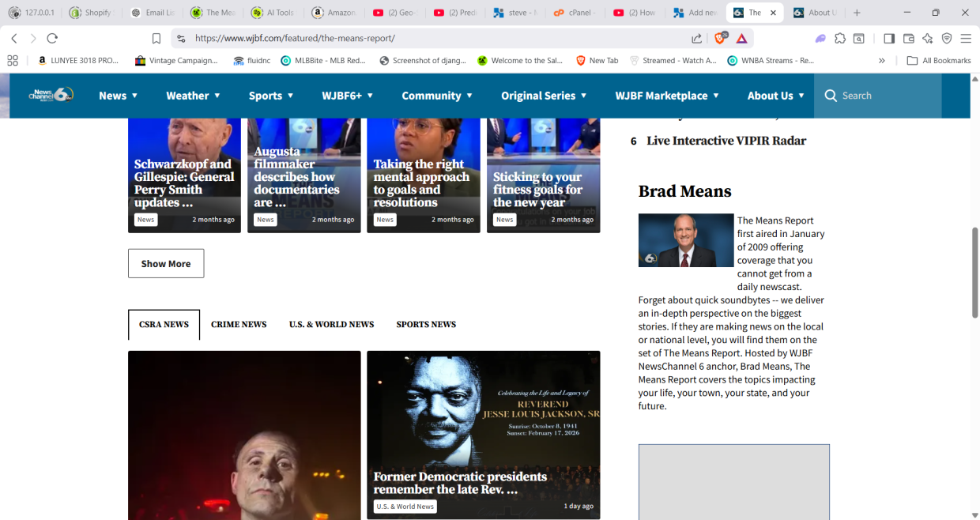Show hidden bookmarks via overflow chevron
The image size is (980, 520).
tap(882, 60)
